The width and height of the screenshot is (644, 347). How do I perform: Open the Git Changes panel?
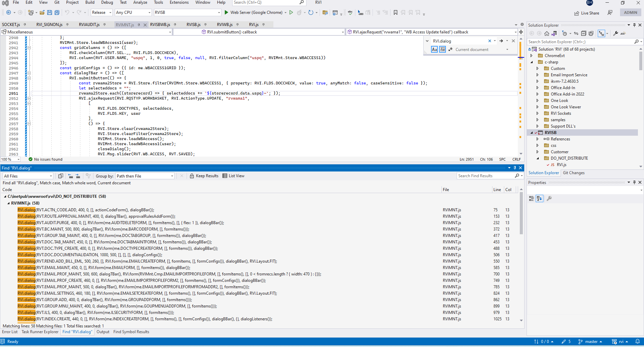point(574,172)
